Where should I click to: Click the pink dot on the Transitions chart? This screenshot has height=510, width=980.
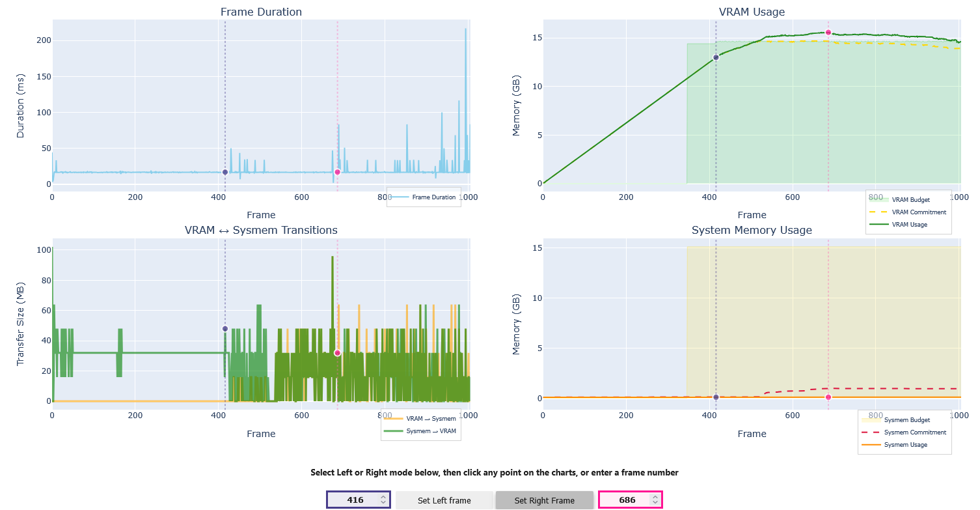337,352
